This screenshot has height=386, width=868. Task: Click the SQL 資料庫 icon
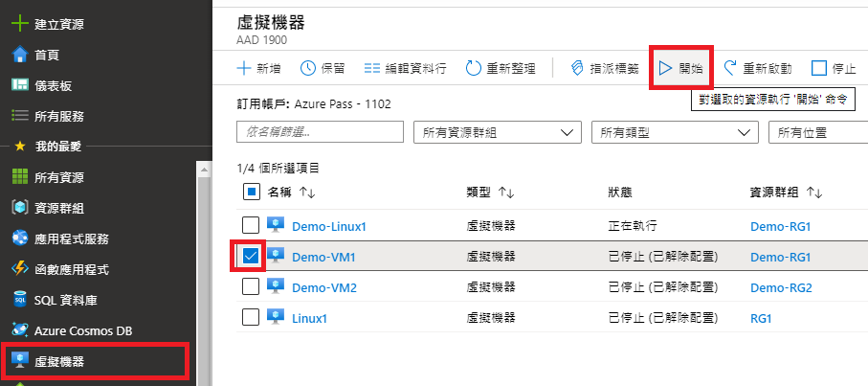click(x=18, y=300)
